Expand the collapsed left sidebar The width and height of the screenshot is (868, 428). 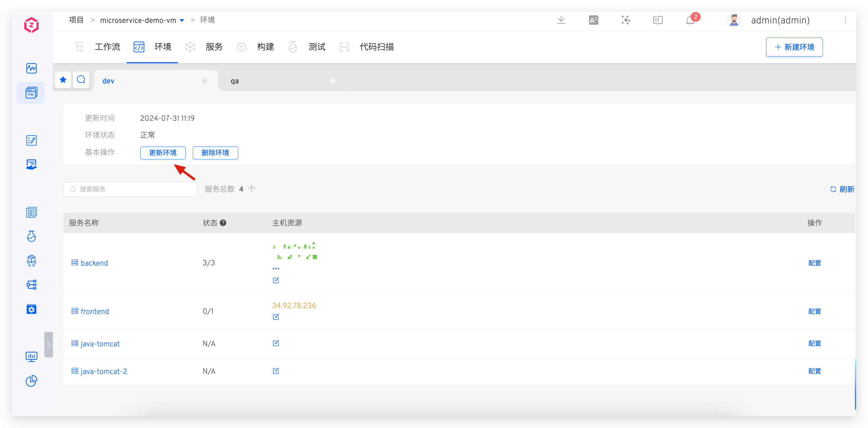click(x=48, y=345)
